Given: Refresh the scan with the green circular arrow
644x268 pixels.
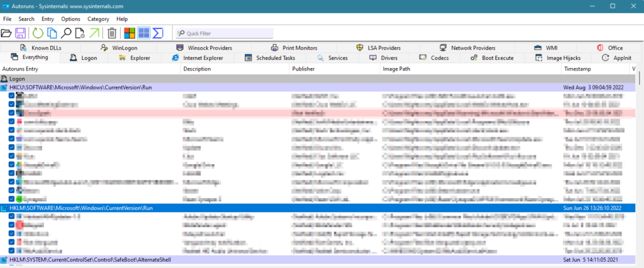Looking at the screenshot, I should [38, 33].
